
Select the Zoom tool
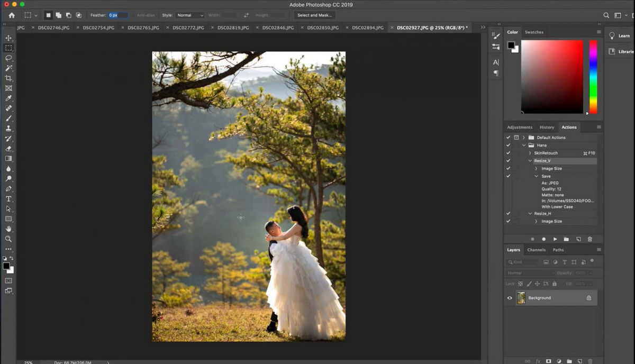coord(8,239)
